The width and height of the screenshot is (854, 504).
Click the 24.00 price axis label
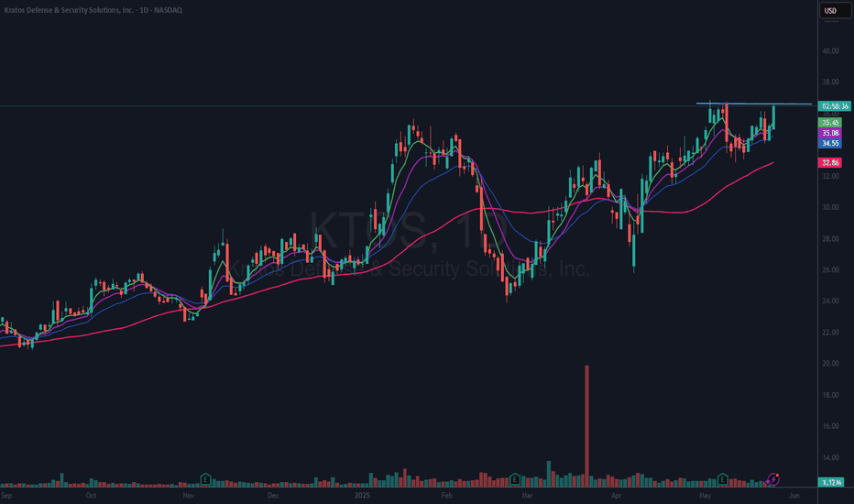(830, 301)
